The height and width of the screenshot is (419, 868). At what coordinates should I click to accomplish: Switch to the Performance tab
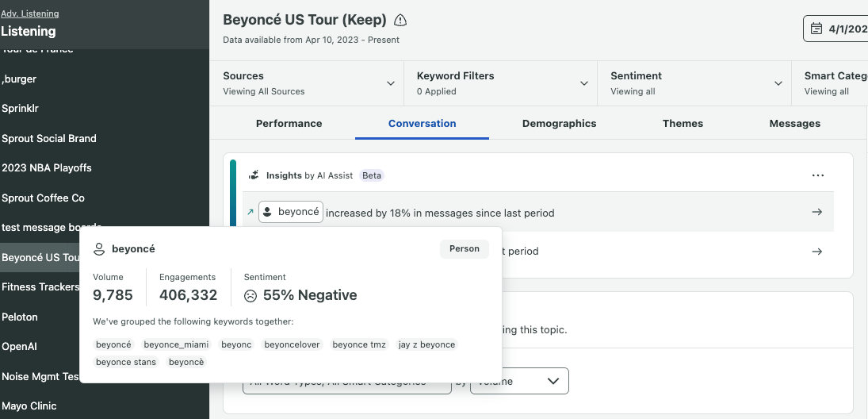click(289, 124)
